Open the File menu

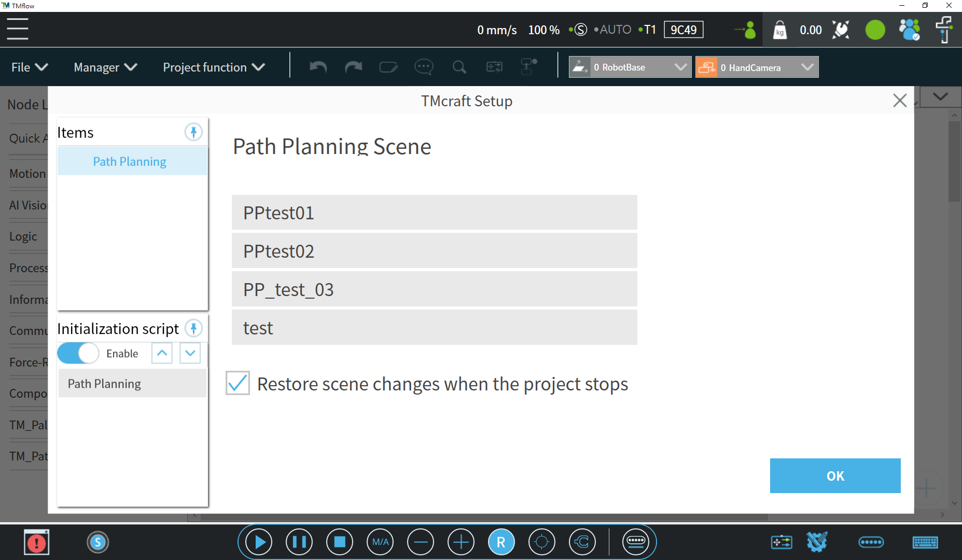coord(29,67)
